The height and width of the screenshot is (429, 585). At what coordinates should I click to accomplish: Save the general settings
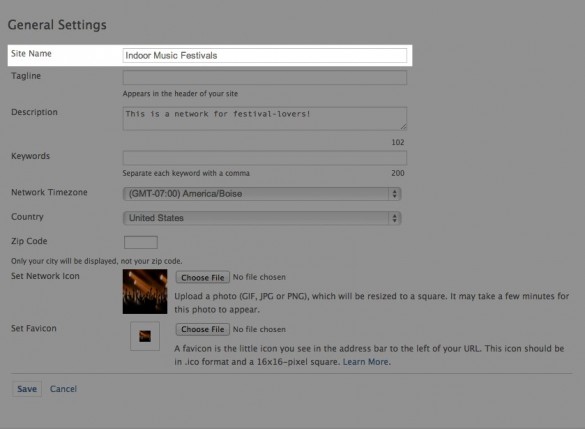(27, 389)
